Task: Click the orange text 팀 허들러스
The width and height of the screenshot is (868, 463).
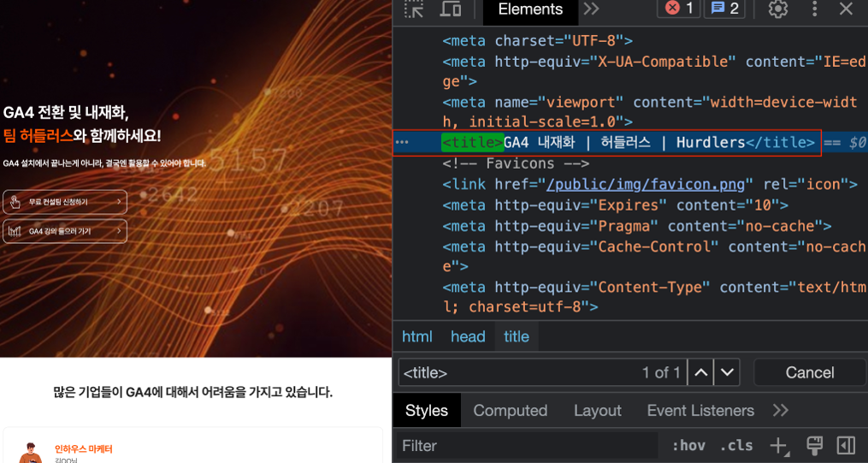Action: click(38, 136)
